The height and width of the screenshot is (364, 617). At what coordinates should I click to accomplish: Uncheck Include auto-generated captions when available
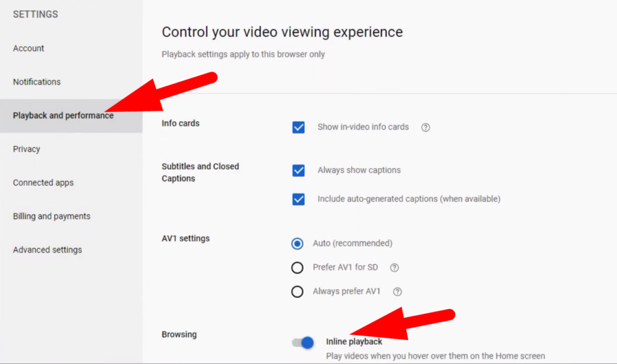click(x=298, y=199)
